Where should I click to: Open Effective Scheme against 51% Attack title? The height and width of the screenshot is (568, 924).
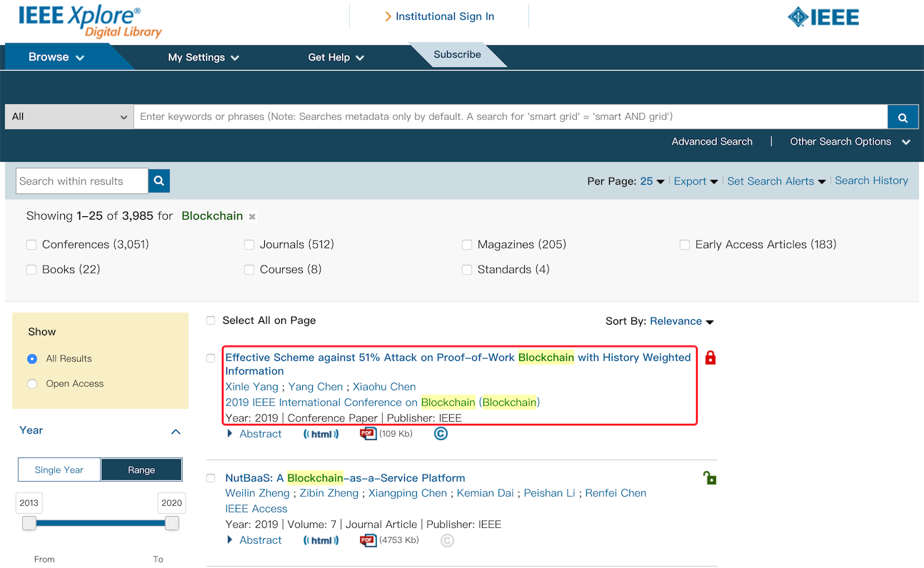pos(458,364)
